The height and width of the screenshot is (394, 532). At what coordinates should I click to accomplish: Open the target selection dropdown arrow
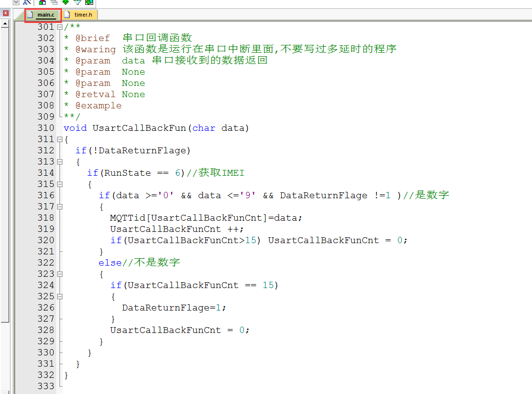click(x=16, y=2)
